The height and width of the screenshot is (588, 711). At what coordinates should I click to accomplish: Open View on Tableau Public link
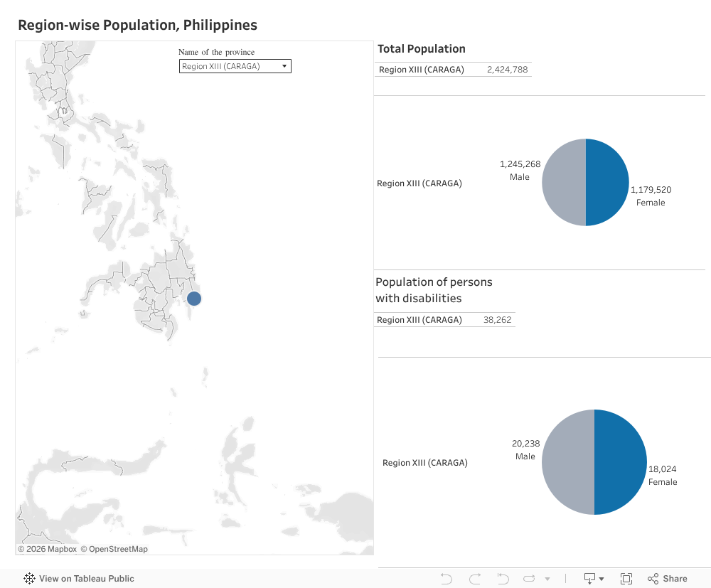(x=86, y=578)
